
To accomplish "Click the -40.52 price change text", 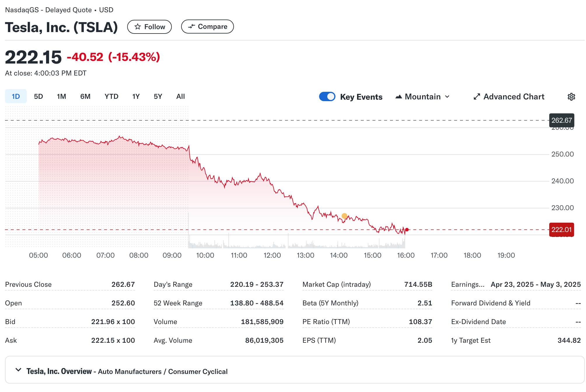I will (85, 57).
